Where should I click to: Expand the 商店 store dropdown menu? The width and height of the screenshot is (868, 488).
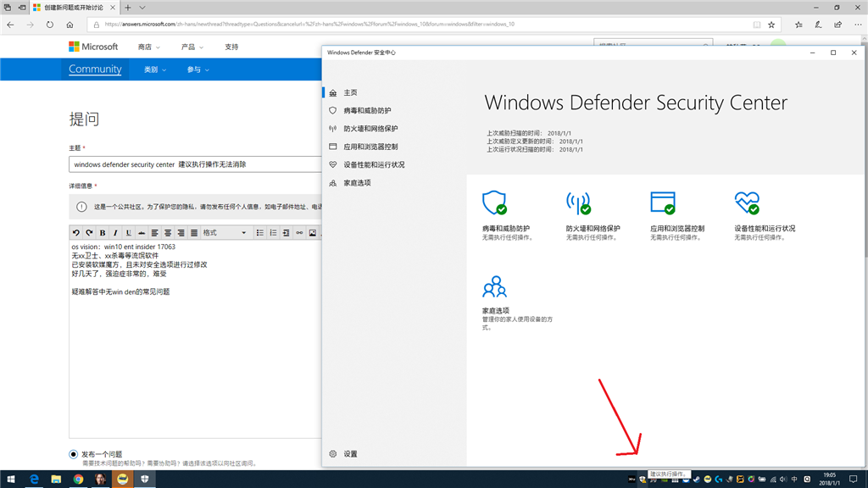pyautogui.click(x=149, y=47)
